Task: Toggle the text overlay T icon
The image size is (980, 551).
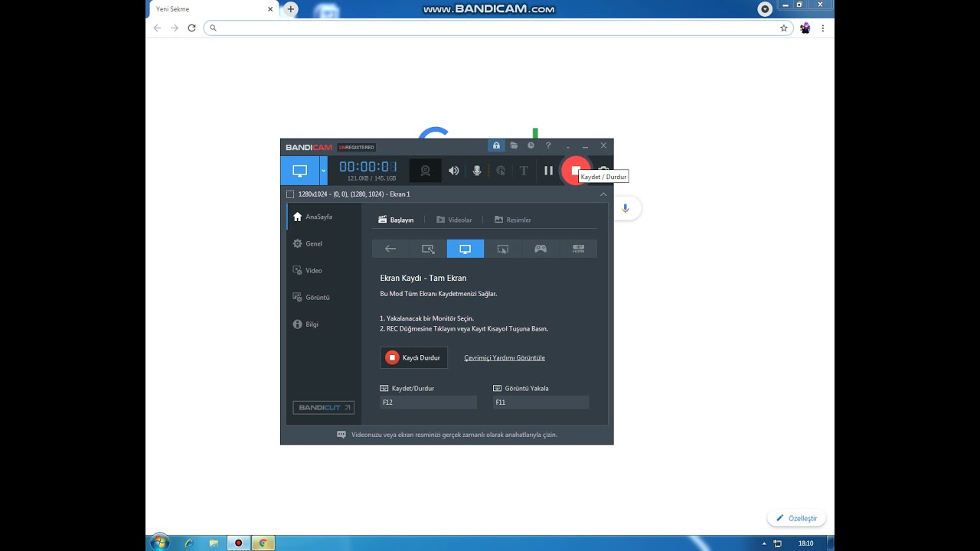Action: (x=524, y=171)
